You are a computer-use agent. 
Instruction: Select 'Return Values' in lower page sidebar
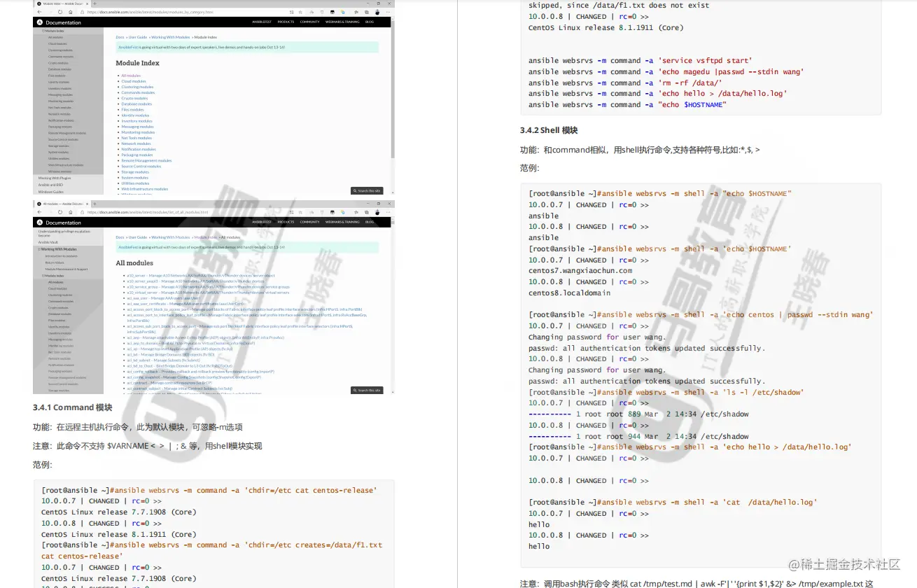pyautogui.click(x=55, y=262)
